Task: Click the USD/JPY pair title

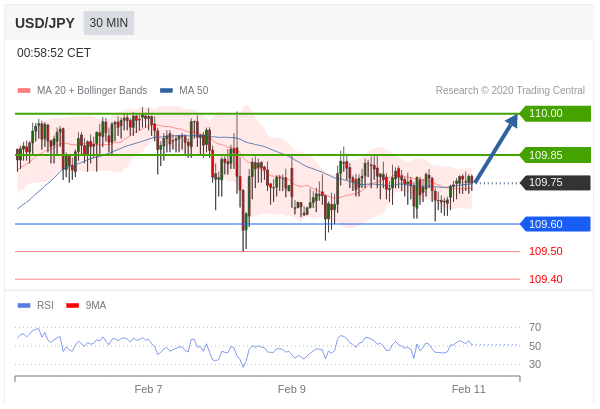Action: pyautogui.click(x=45, y=23)
